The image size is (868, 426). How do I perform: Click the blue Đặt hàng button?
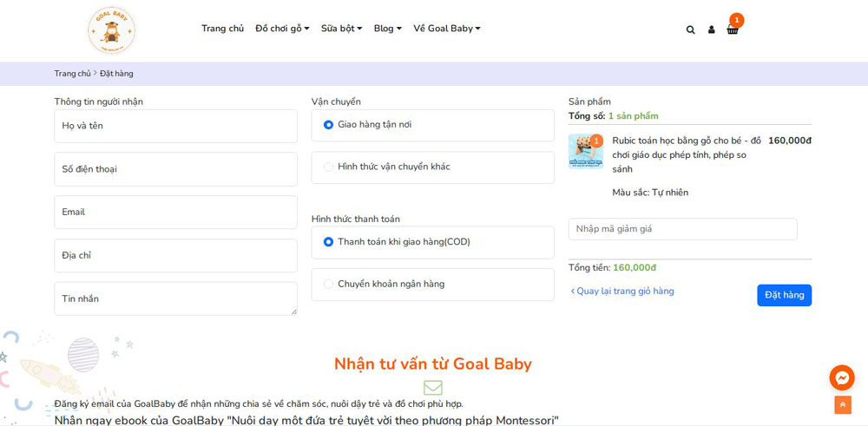[x=785, y=296]
